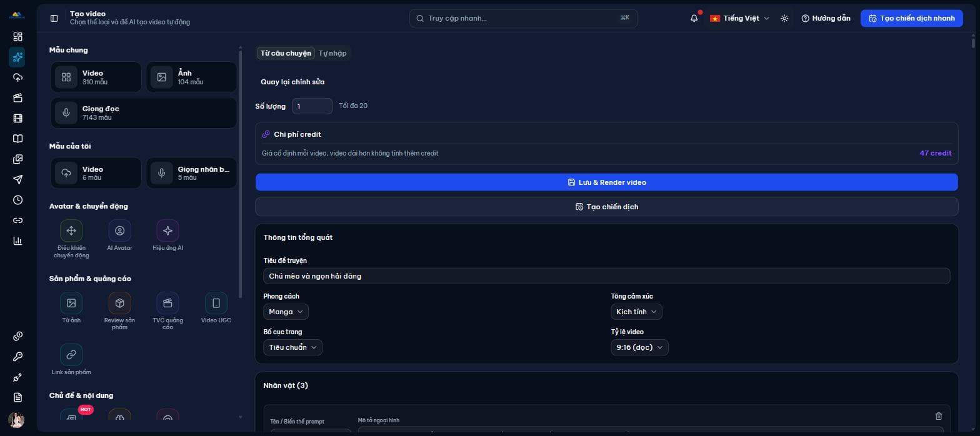Select the AI sparkle create icon in sidebar
This screenshot has width=980, height=436.
click(17, 57)
